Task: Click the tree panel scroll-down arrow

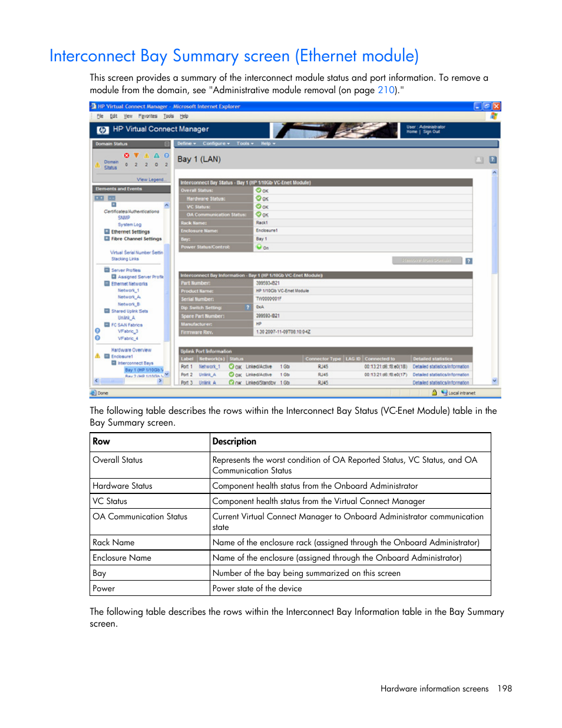Action: (x=167, y=374)
